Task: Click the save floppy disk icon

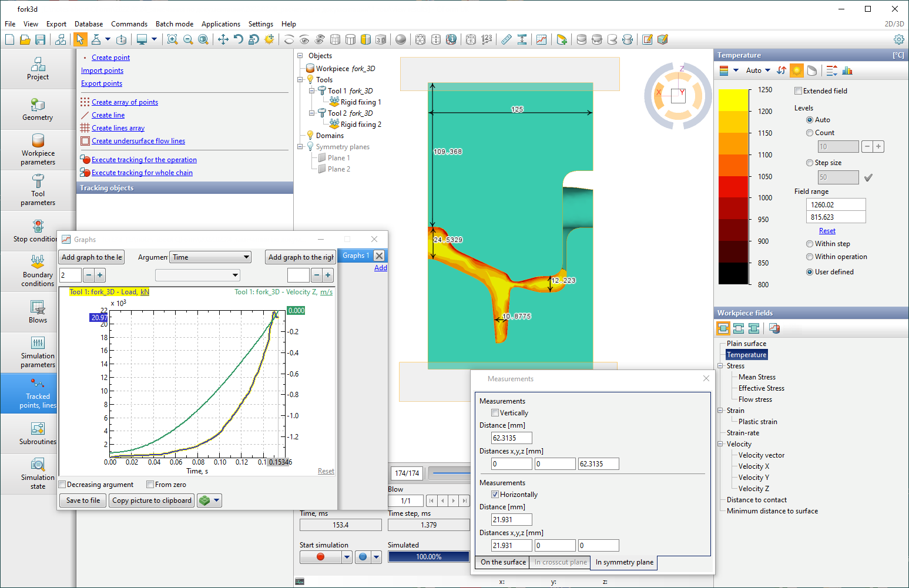Action: [x=41, y=39]
